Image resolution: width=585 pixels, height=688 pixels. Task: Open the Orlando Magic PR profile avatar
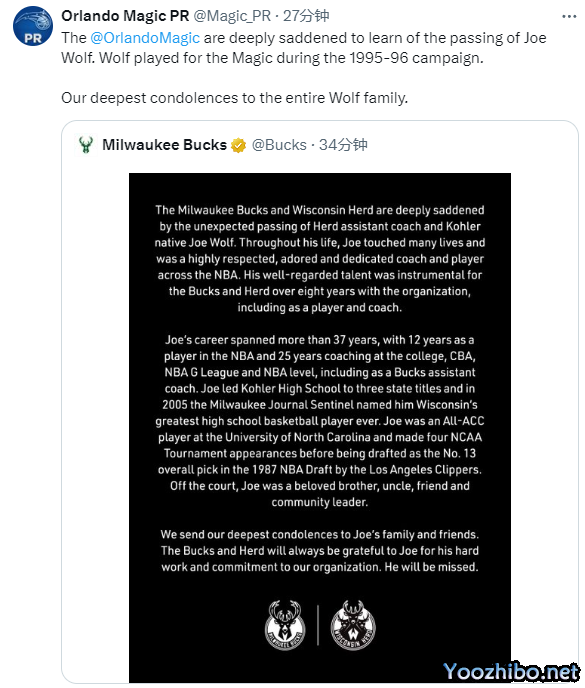pyautogui.click(x=33, y=26)
